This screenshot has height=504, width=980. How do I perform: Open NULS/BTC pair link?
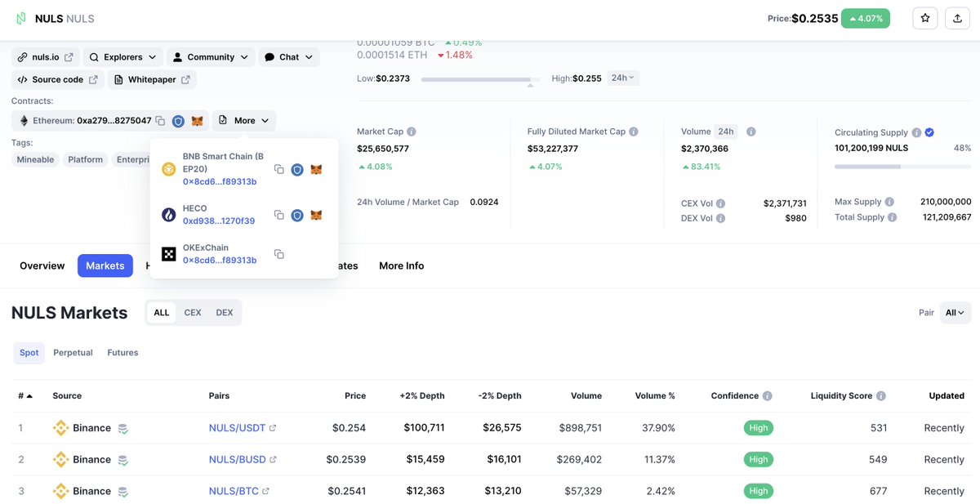click(x=239, y=492)
